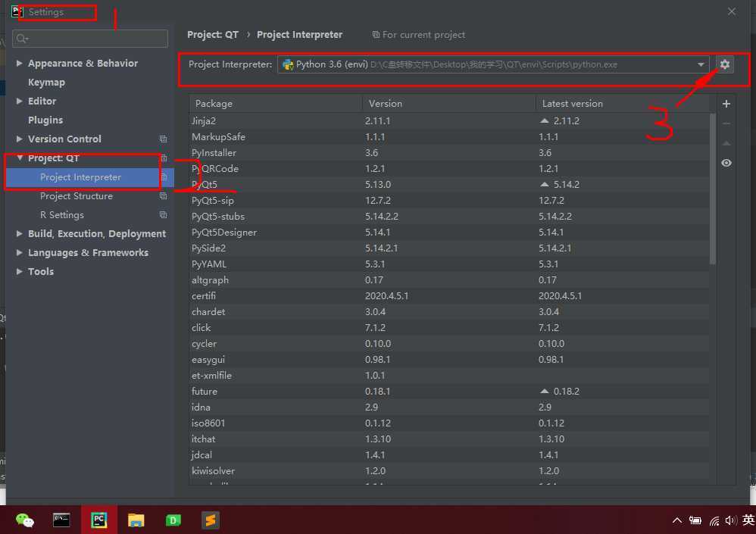Collapse the Project: QT node

[x=20, y=158]
